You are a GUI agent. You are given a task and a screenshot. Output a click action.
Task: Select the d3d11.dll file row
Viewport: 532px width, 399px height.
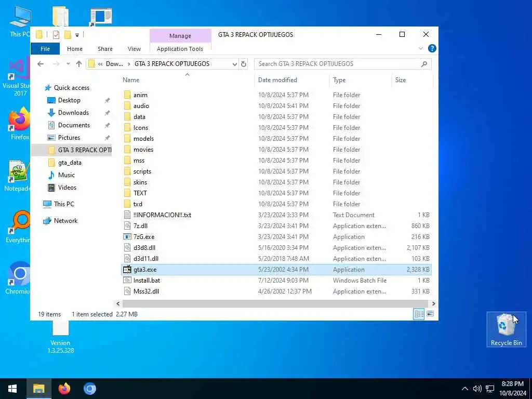[276, 259]
